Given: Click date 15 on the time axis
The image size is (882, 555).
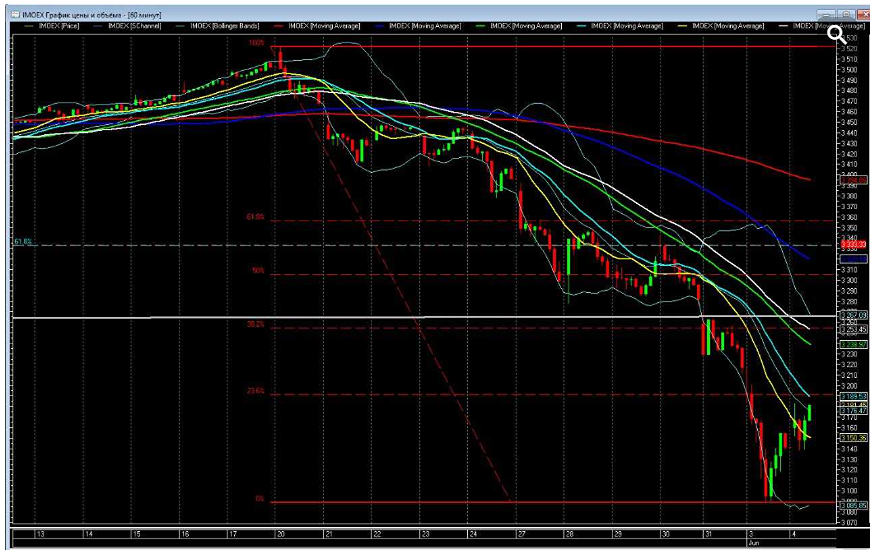Looking at the screenshot, I should click(137, 534).
